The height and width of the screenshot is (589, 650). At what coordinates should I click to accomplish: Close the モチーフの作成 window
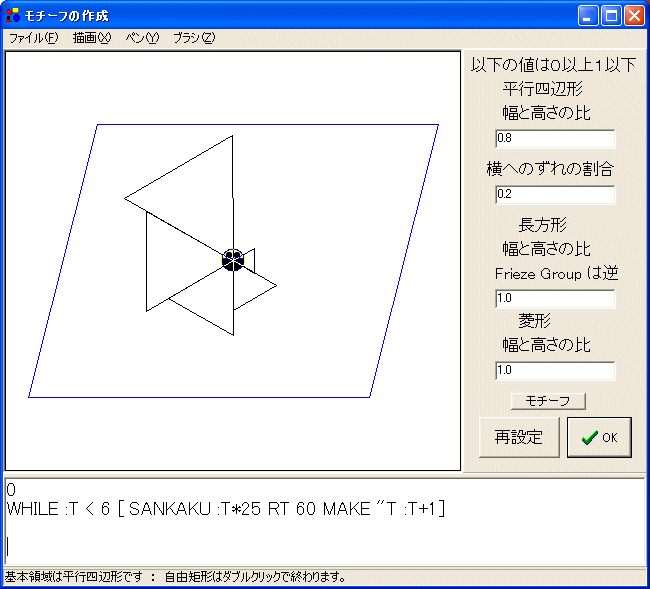point(635,16)
